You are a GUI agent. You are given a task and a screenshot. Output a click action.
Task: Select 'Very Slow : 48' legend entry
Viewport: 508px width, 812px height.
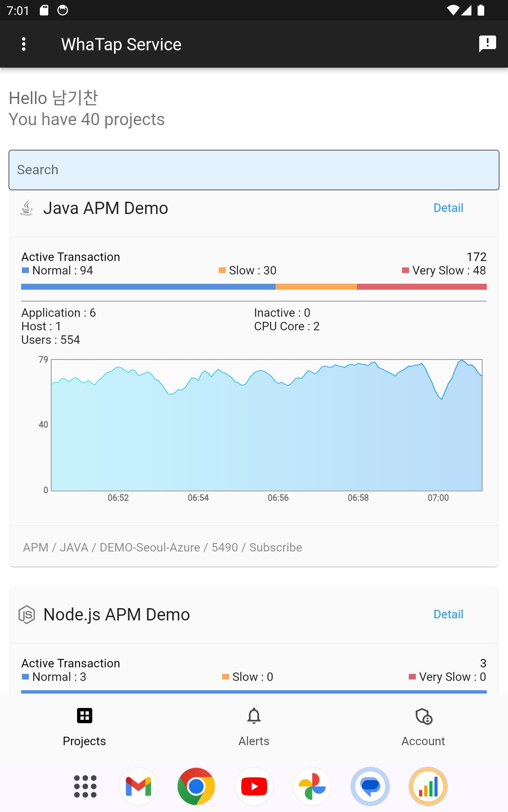pos(444,271)
